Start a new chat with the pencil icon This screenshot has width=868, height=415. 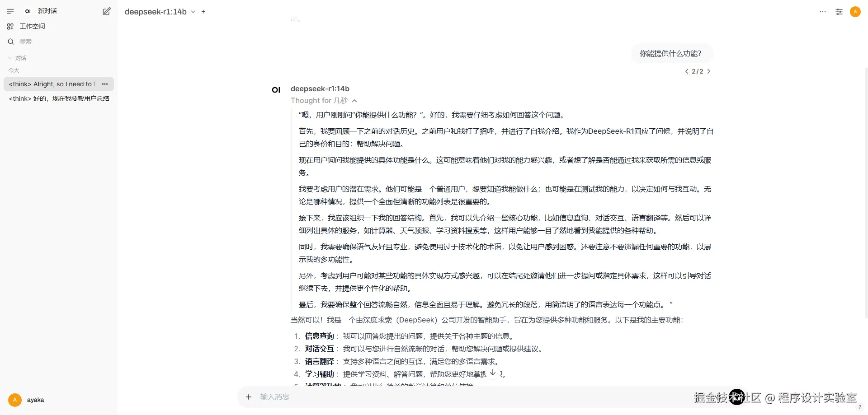pyautogui.click(x=107, y=11)
